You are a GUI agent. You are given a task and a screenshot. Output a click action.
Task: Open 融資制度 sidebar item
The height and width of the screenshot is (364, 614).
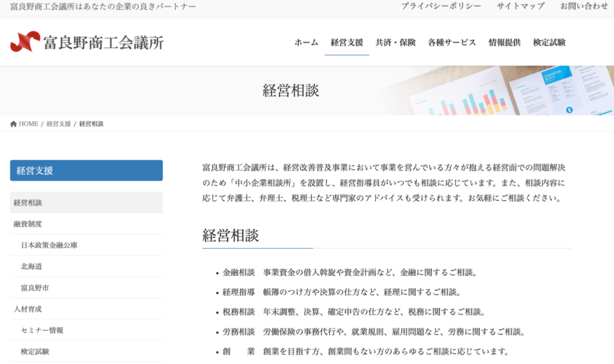click(28, 224)
